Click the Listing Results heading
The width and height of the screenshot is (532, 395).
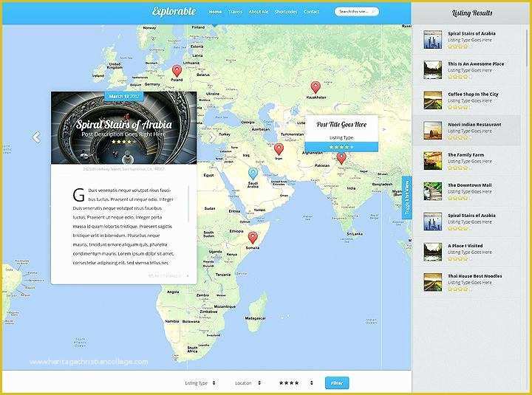pyautogui.click(x=472, y=13)
